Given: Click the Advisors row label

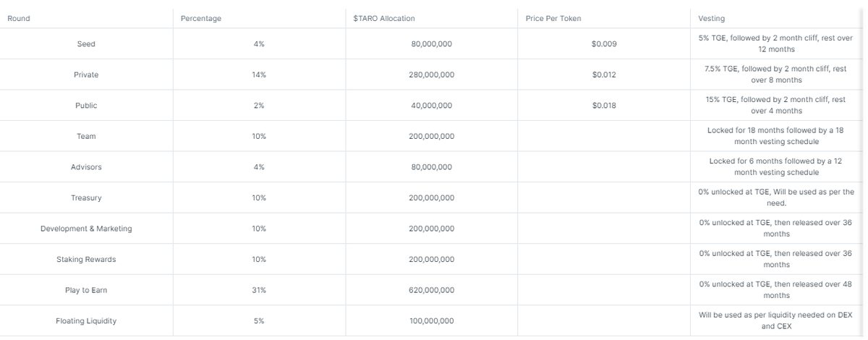Looking at the screenshot, I should (x=86, y=167).
